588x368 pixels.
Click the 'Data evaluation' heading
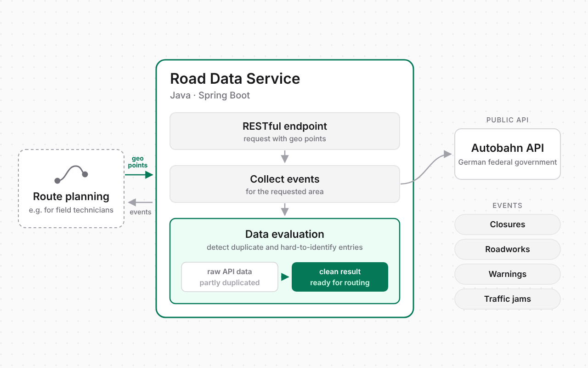[285, 234]
